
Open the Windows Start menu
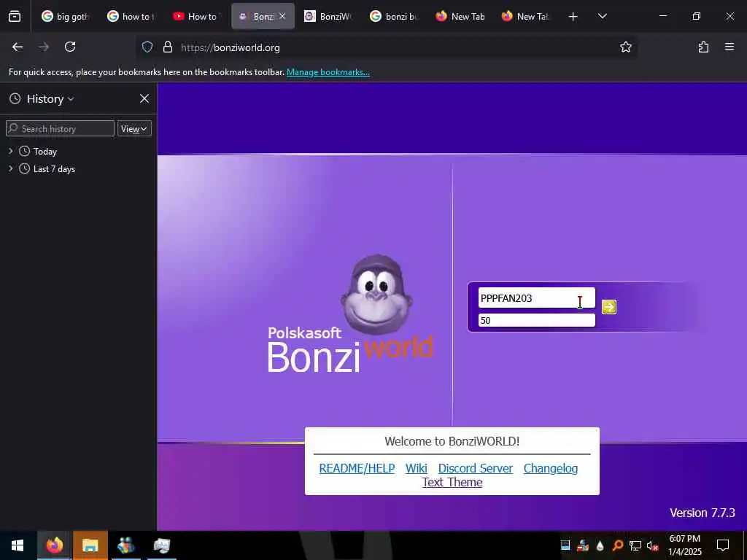[x=18, y=545]
